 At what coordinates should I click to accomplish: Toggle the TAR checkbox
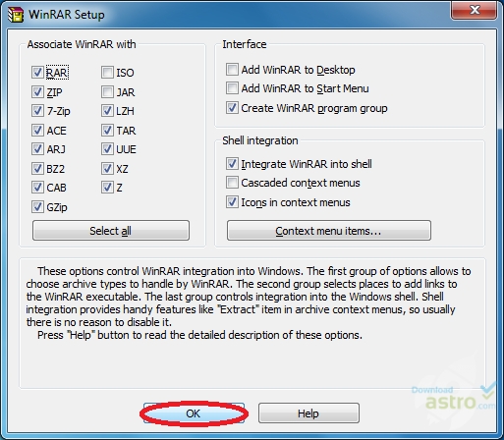pos(107,131)
